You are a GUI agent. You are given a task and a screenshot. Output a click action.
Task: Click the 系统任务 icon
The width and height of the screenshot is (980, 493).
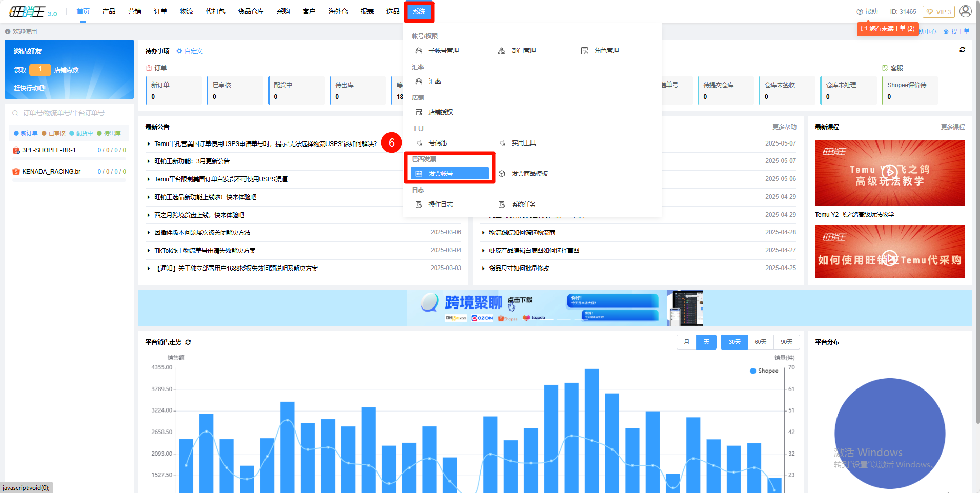pyautogui.click(x=502, y=204)
